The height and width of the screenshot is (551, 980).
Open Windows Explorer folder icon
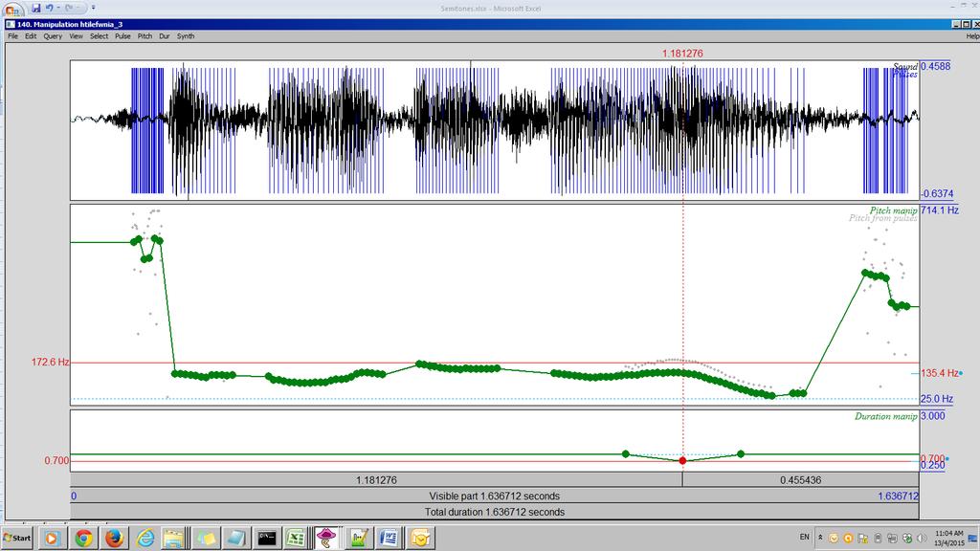pyautogui.click(x=173, y=538)
